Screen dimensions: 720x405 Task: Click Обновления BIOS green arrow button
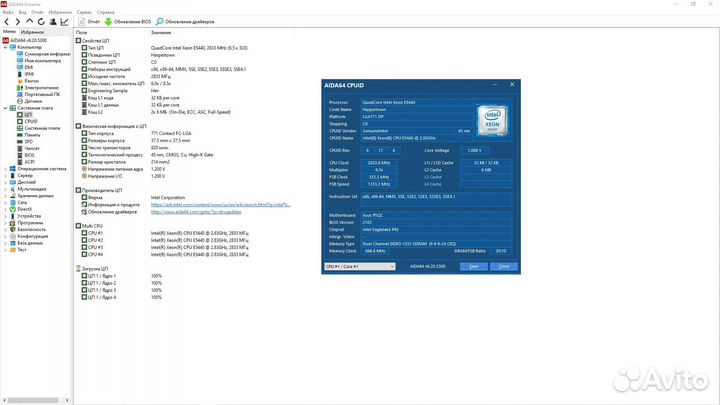point(128,22)
